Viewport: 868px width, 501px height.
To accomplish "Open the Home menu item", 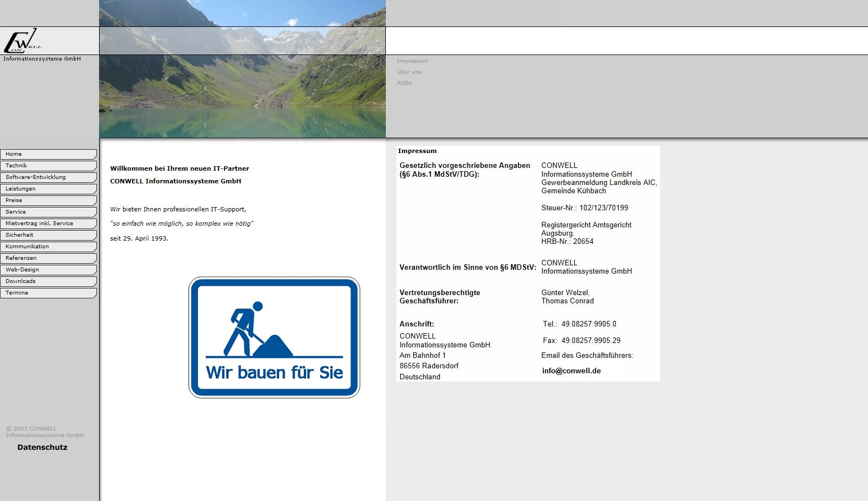I will tap(48, 154).
